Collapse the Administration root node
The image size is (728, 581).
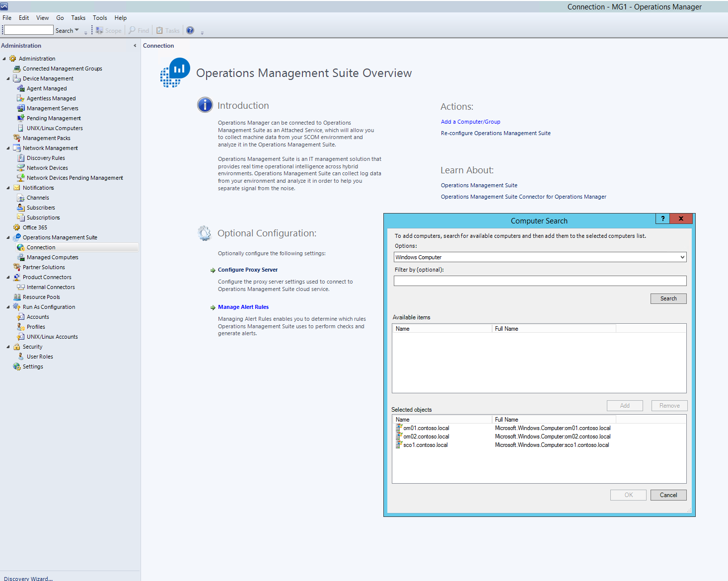4,59
